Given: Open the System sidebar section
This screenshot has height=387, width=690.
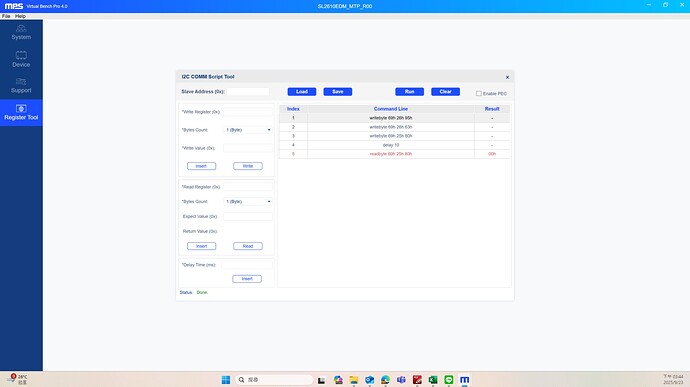Looking at the screenshot, I should 21,33.
